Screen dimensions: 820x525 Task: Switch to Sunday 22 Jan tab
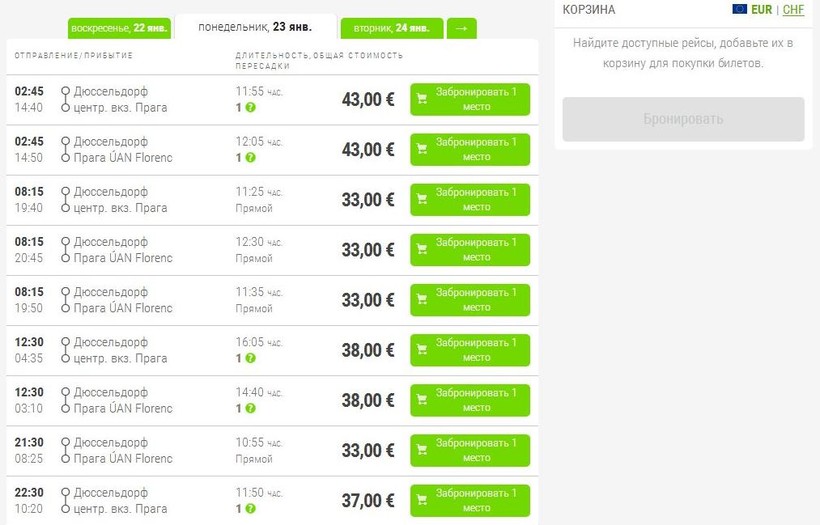(118, 28)
